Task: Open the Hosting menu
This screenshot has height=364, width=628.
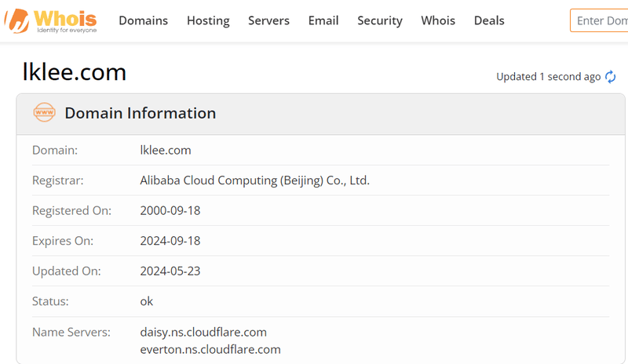Action: click(x=208, y=20)
